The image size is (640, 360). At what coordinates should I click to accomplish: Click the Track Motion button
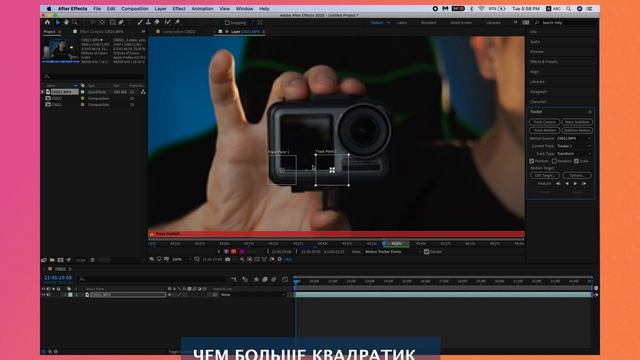click(x=544, y=131)
